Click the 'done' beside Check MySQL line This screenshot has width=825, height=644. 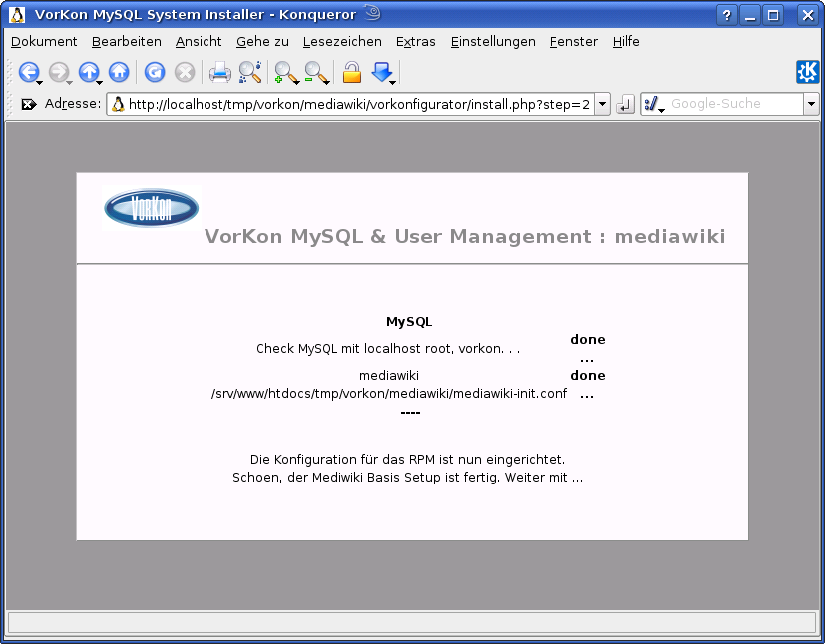588,340
